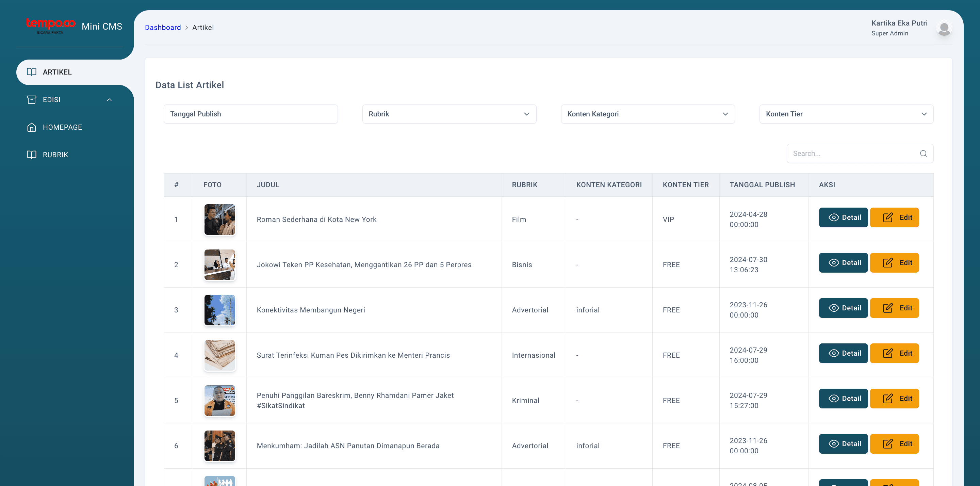Click Edit button for Surat Terinfeksi article
This screenshot has width=980, height=486.
tap(894, 353)
